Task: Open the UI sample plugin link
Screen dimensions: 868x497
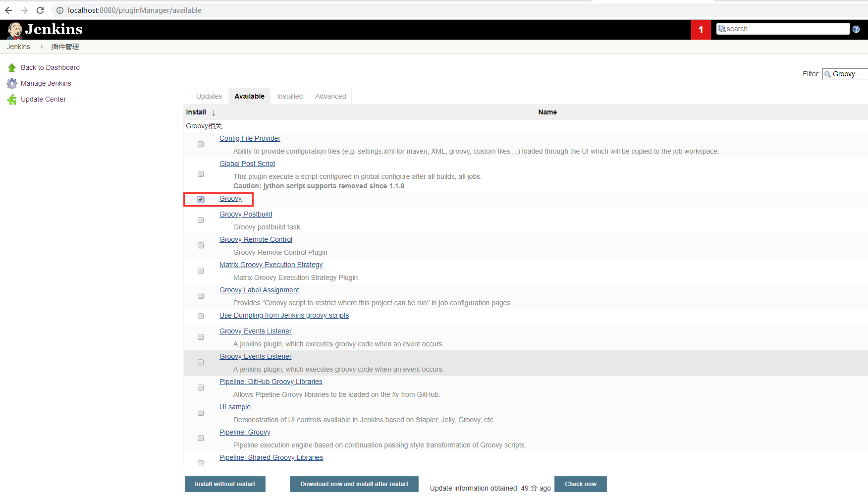Action: click(235, 407)
